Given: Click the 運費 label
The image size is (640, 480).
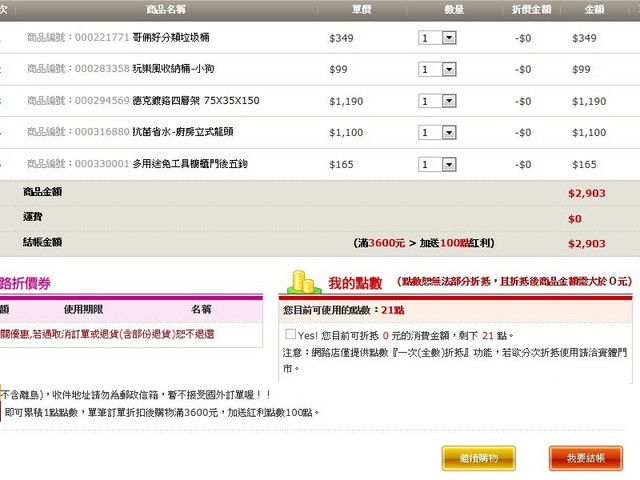Looking at the screenshot, I should point(33,217).
